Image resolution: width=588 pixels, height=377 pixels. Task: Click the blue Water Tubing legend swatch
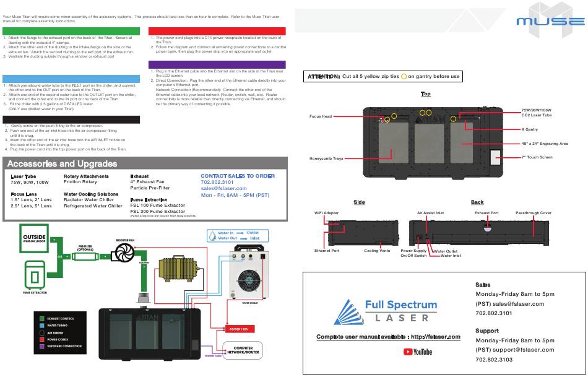point(41,326)
